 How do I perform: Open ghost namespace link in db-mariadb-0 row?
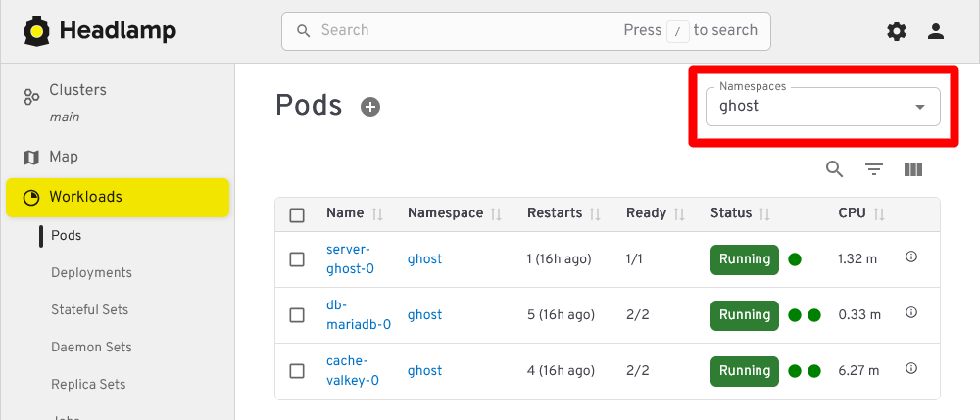425,314
